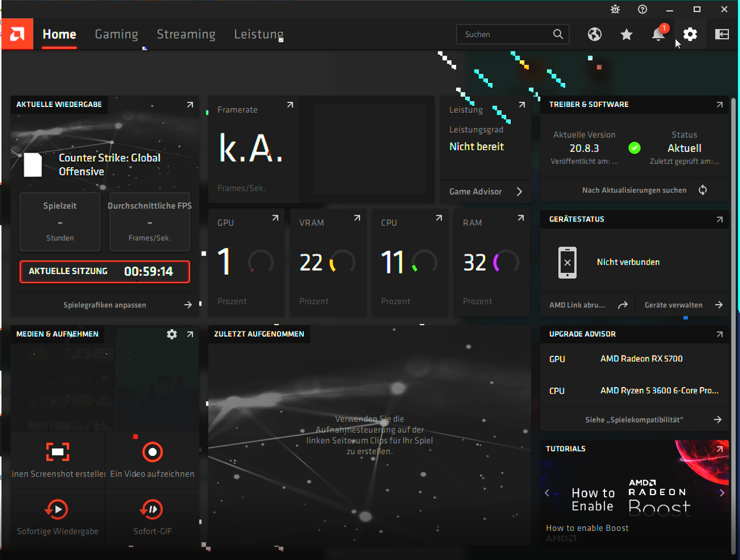This screenshot has width=740, height=560.
Task: Click the Durchschnittliche FPS tile
Action: (x=150, y=222)
